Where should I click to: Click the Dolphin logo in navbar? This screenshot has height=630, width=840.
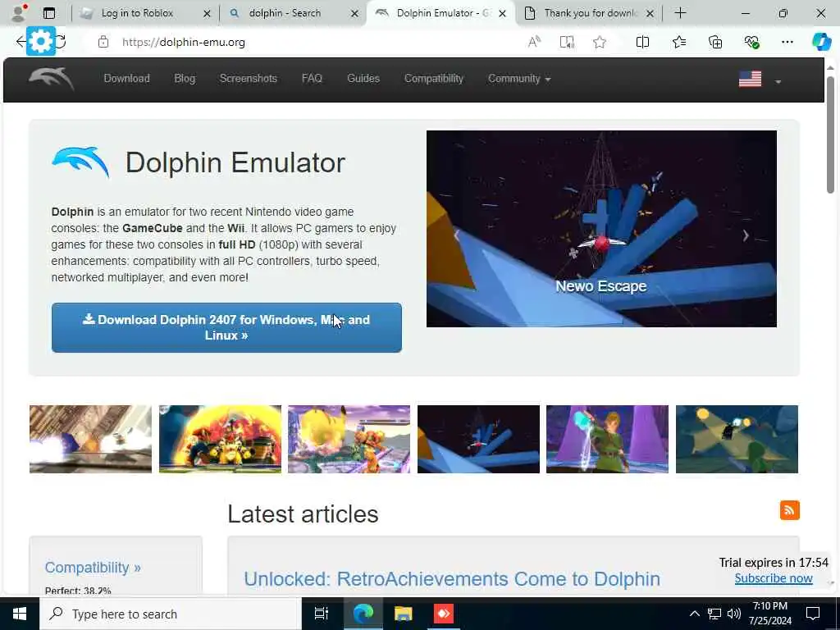pyautogui.click(x=52, y=79)
